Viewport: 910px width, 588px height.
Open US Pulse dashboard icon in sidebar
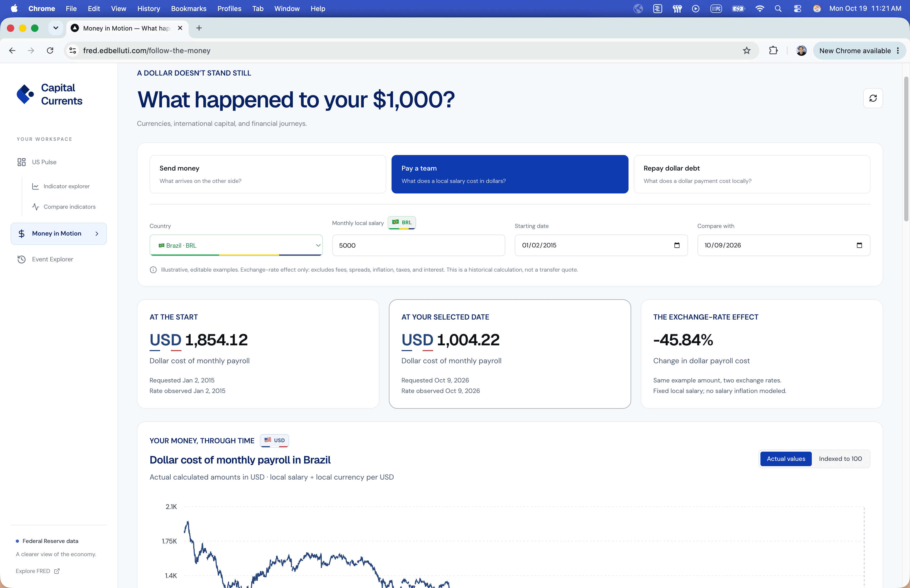pos(21,162)
